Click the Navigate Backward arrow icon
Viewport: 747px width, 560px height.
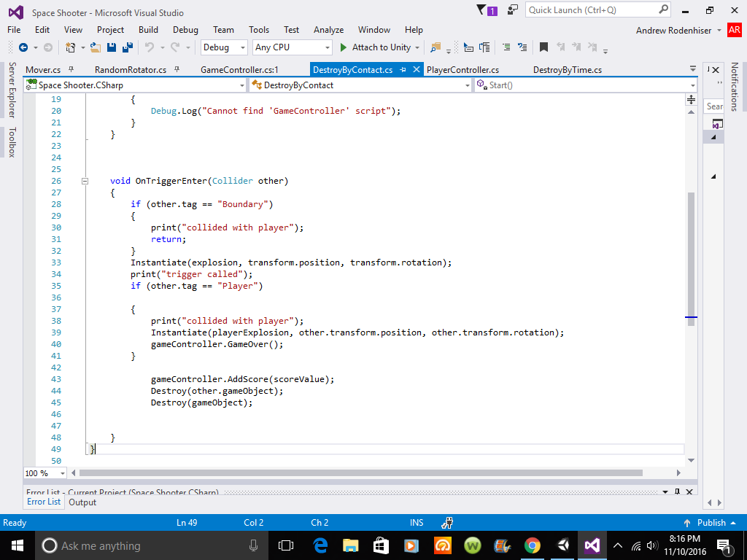(23, 47)
